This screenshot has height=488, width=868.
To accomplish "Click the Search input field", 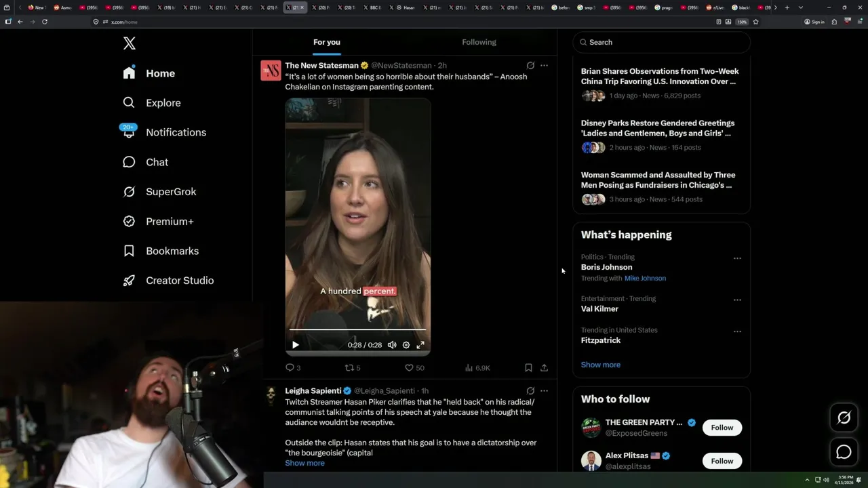I will pos(662,42).
